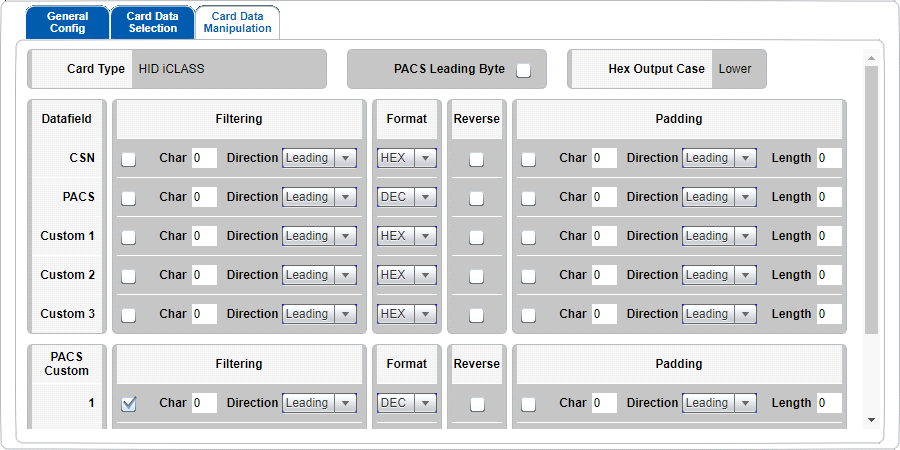The width and height of the screenshot is (900, 450).
Task: Expand the PACS Format DEC dropdown
Action: (x=406, y=197)
